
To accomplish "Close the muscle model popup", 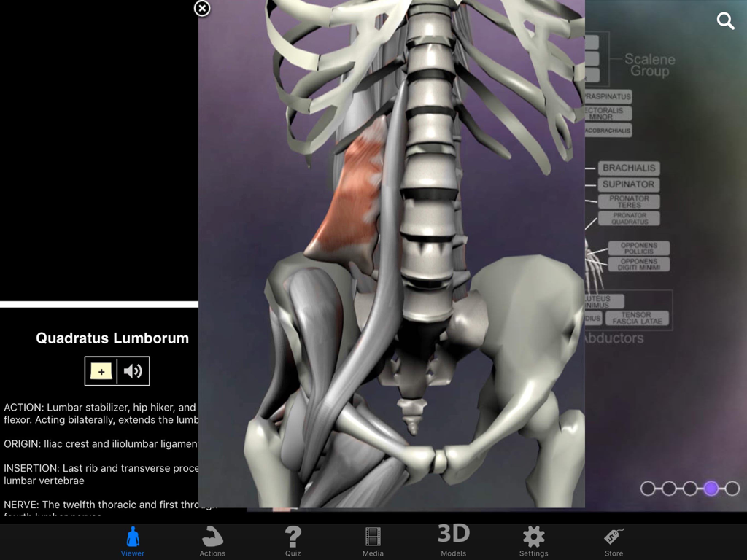I will 201,9.
